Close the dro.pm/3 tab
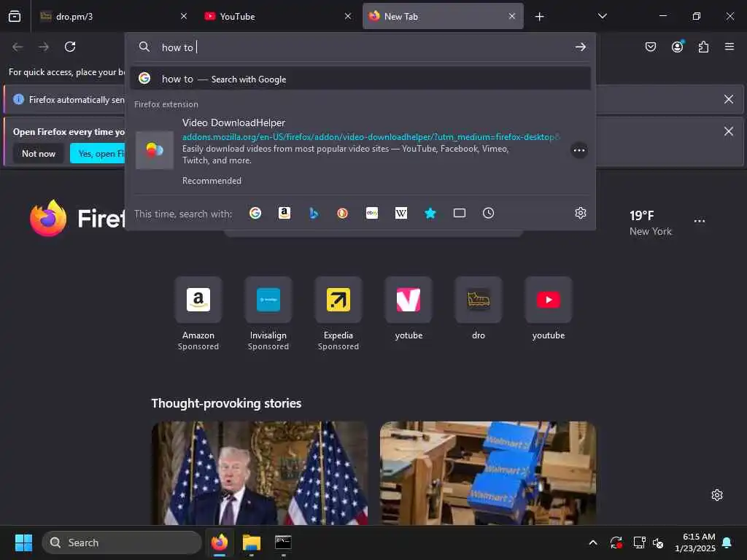The width and height of the screenshot is (747, 560). 184,16
